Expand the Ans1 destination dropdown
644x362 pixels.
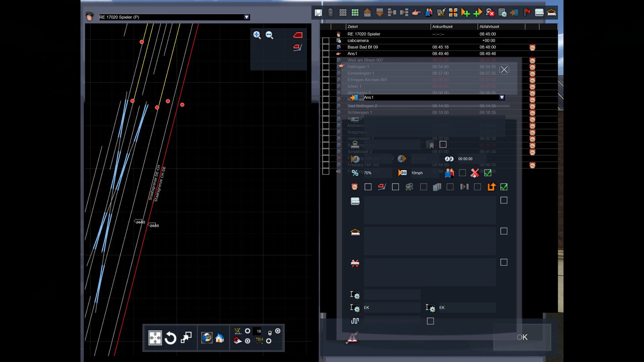502,97
